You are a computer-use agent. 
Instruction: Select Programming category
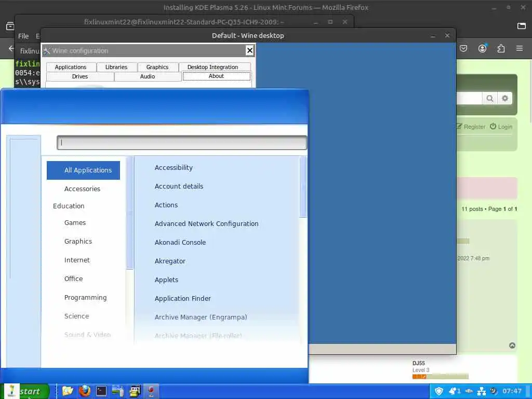pyautogui.click(x=86, y=298)
